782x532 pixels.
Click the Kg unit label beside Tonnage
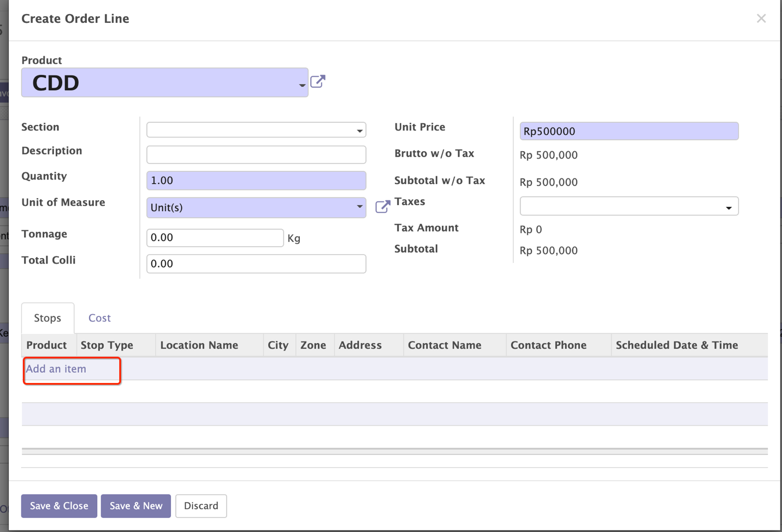(x=294, y=238)
